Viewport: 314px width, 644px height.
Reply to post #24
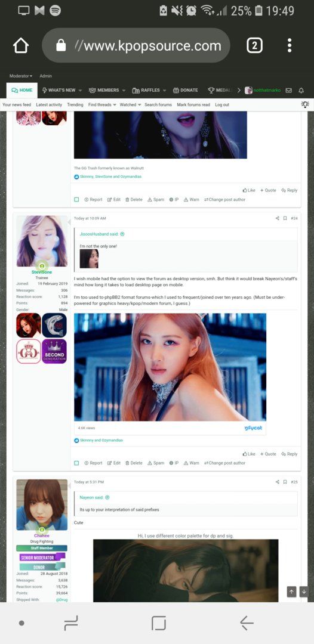coord(290,454)
